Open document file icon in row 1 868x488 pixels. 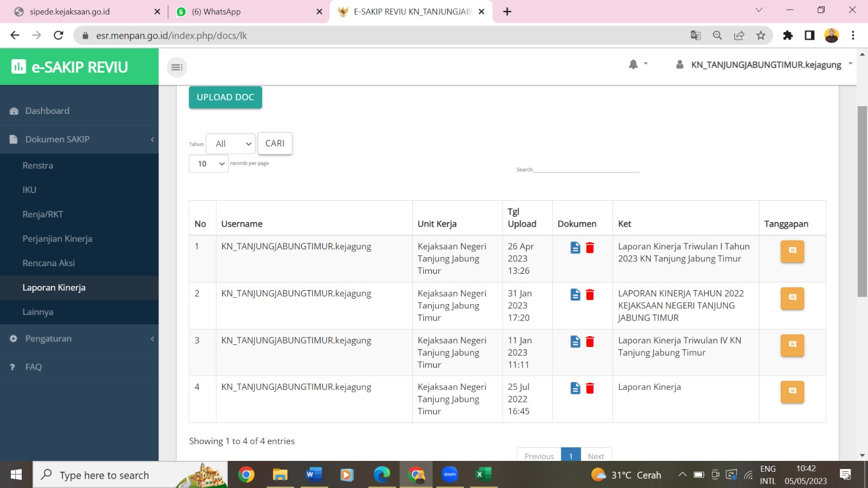pos(575,248)
